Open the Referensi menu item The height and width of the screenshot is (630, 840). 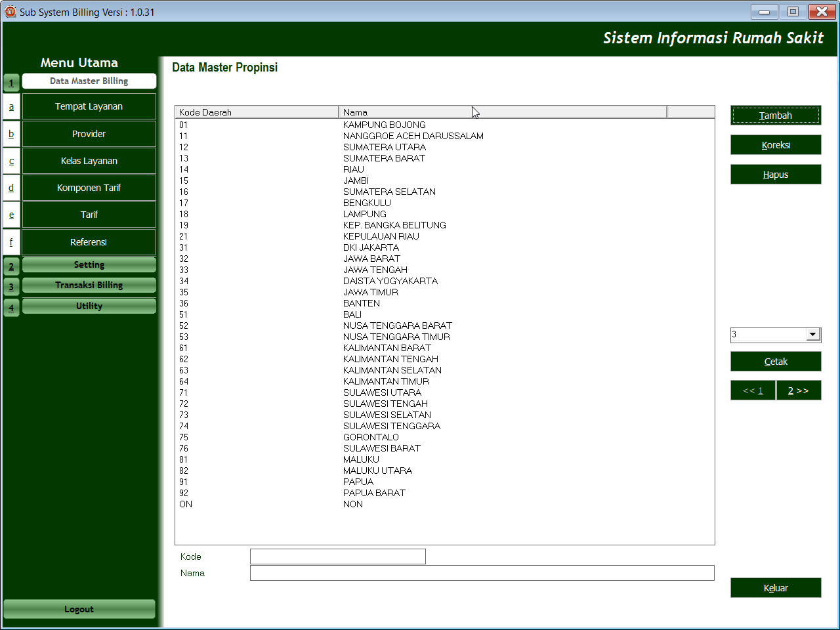(x=89, y=242)
